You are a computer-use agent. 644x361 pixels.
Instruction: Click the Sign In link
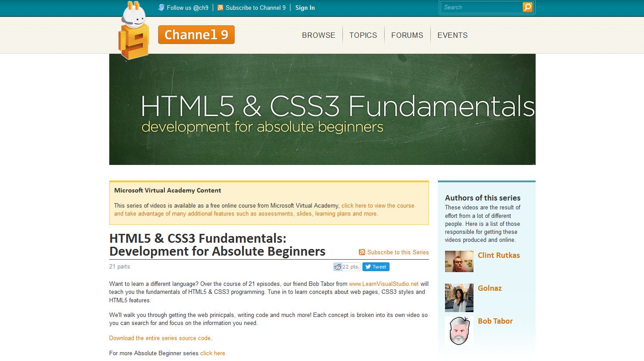[305, 8]
